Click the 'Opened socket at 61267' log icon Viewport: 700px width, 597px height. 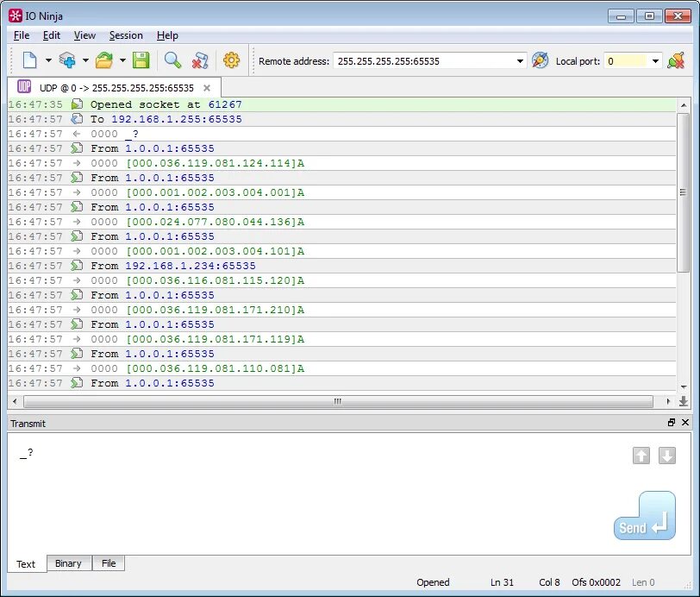[77, 104]
